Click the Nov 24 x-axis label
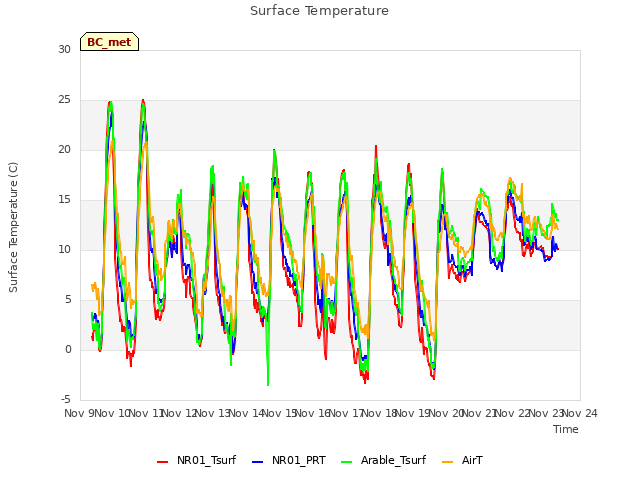This screenshot has width=640, height=480. tap(580, 413)
